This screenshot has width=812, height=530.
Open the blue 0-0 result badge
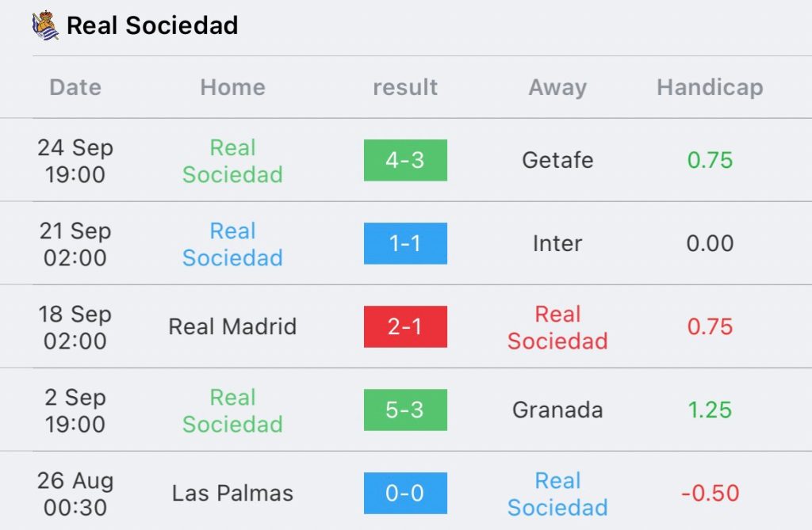pyautogui.click(x=405, y=494)
